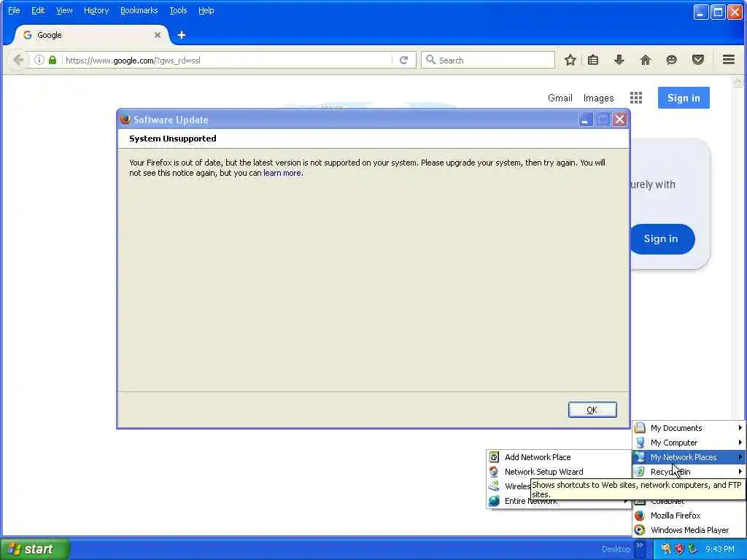Open a new tab with plus button
Image resolution: width=747 pixels, height=560 pixels.
tap(182, 35)
